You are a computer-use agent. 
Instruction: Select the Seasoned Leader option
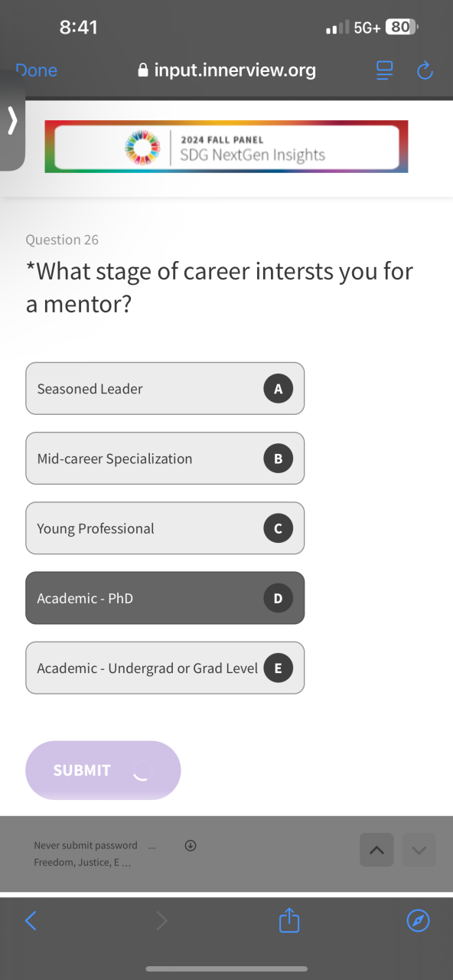point(165,388)
